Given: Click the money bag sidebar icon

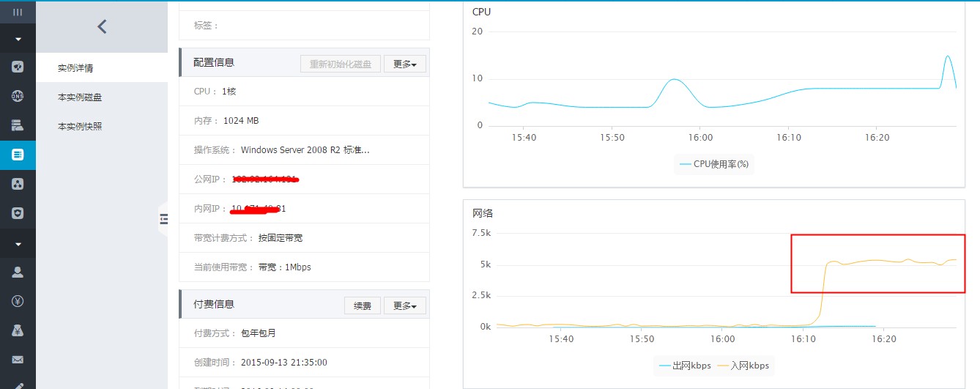Looking at the screenshot, I should coord(18,330).
